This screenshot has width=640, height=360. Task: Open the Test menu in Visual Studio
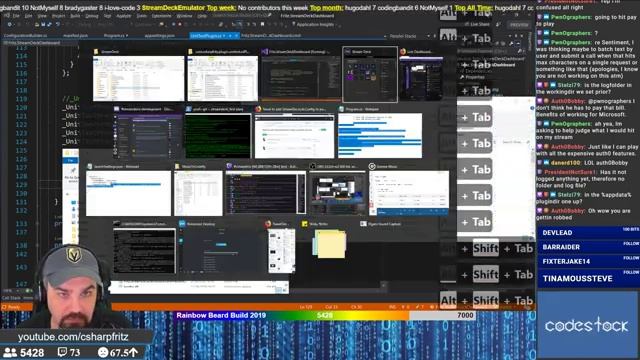click(x=107, y=16)
